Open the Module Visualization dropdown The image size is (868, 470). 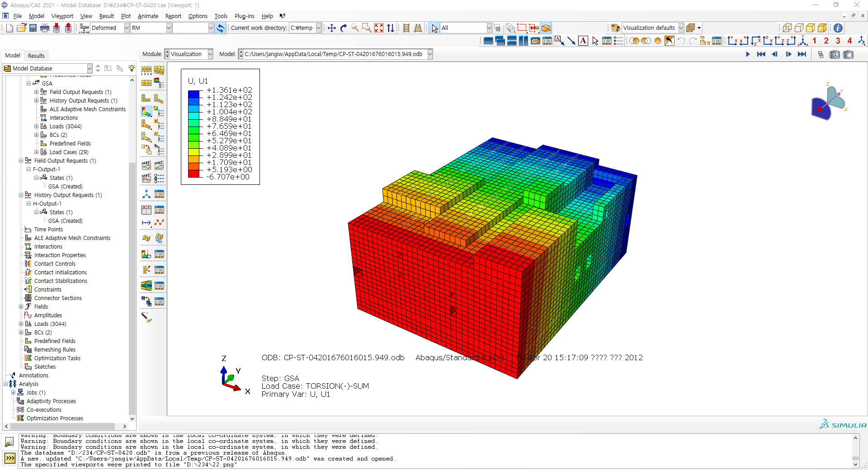(x=210, y=54)
